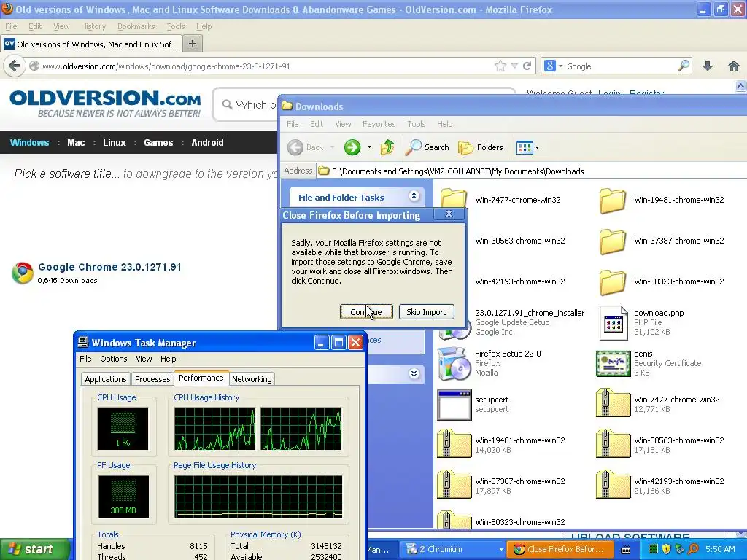Screen dimensions: 747x560
Task: Open Games category on OldVersion nav bar
Action: tap(158, 142)
